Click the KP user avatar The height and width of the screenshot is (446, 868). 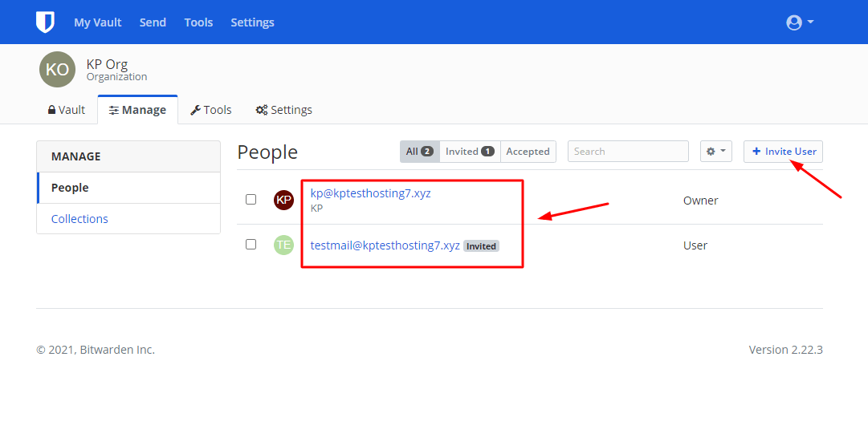tap(284, 200)
